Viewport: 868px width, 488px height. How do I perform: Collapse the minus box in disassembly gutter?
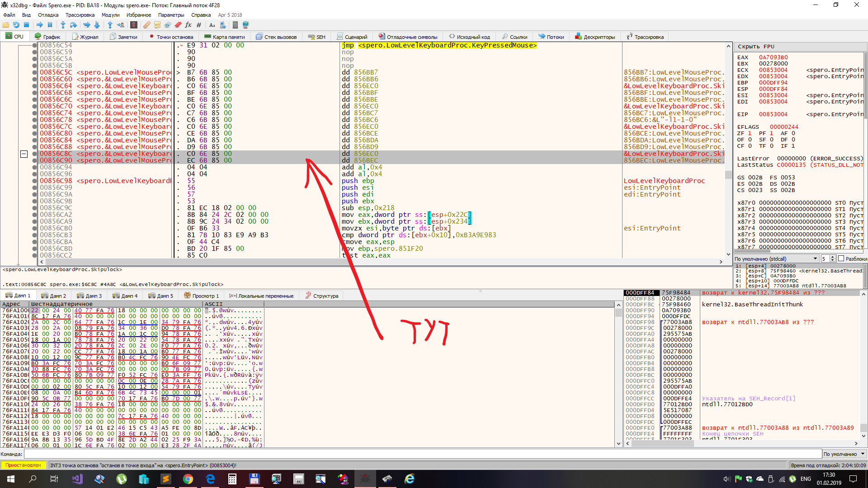(x=24, y=154)
